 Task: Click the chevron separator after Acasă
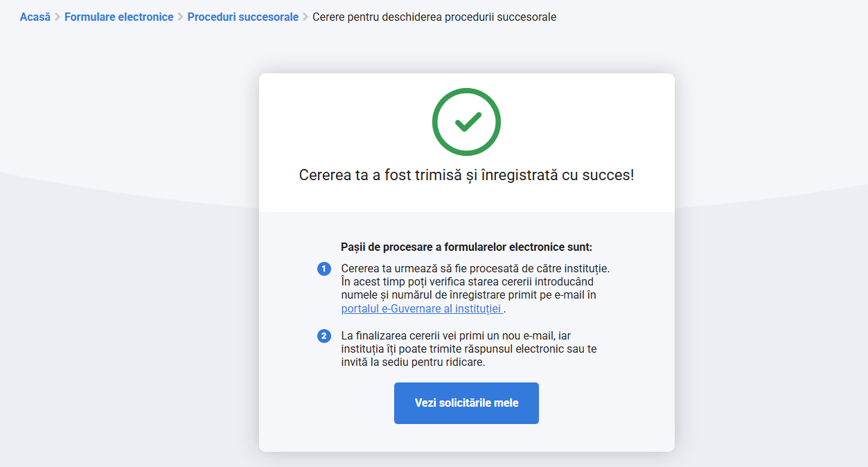point(57,17)
